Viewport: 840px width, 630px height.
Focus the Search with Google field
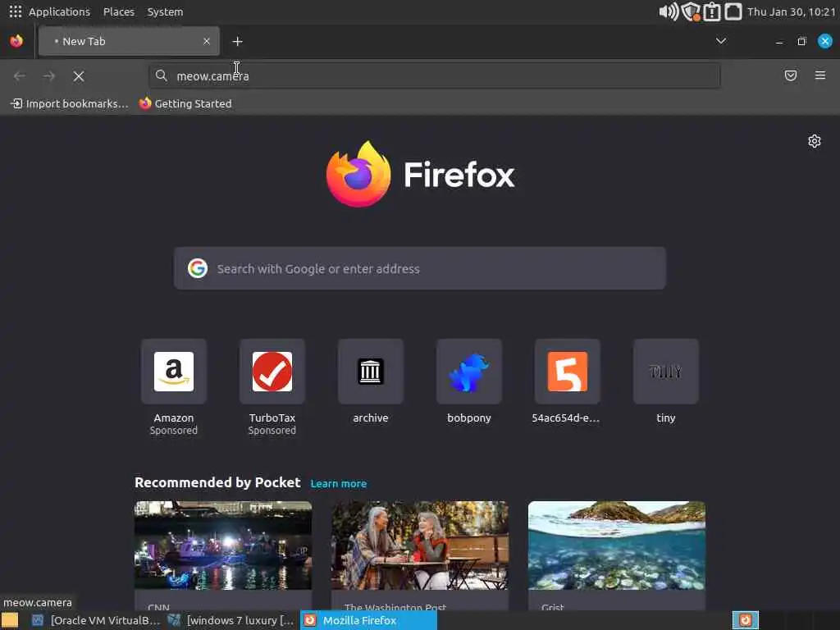click(x=420, y=268)
